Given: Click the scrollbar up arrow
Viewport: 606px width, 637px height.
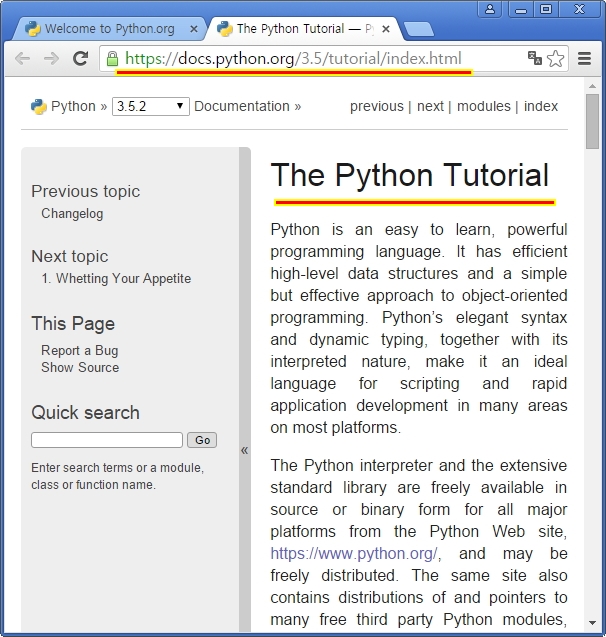Looking at the screenshot, I should [592, 86].
